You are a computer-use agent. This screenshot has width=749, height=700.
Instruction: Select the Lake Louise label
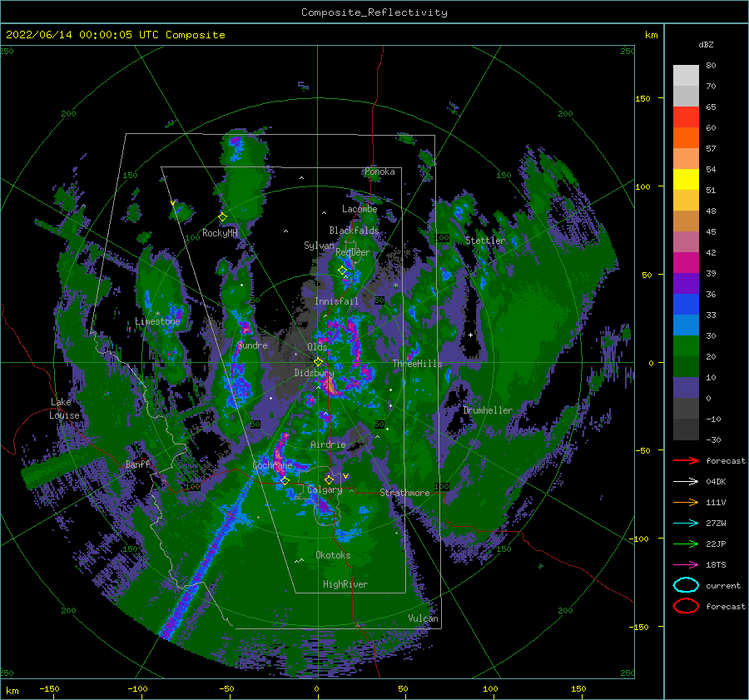pos(65,409)
